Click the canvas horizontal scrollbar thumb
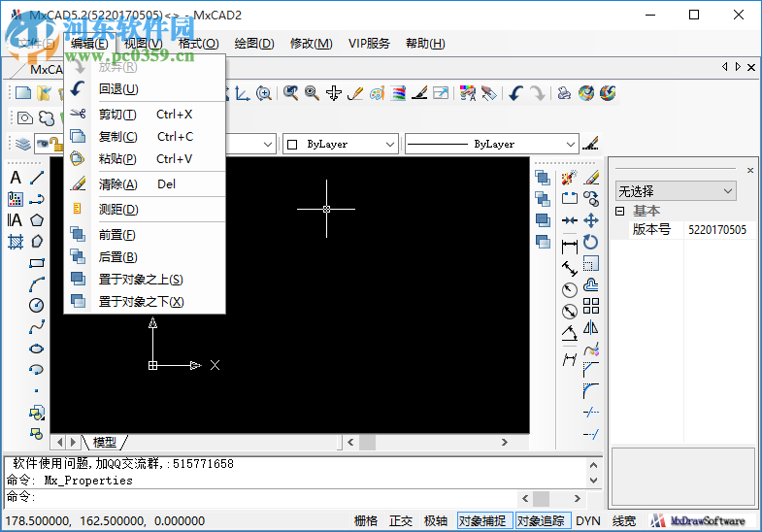Screen dimensions: 762x532 pyautogui.click(x=367, y=442)
